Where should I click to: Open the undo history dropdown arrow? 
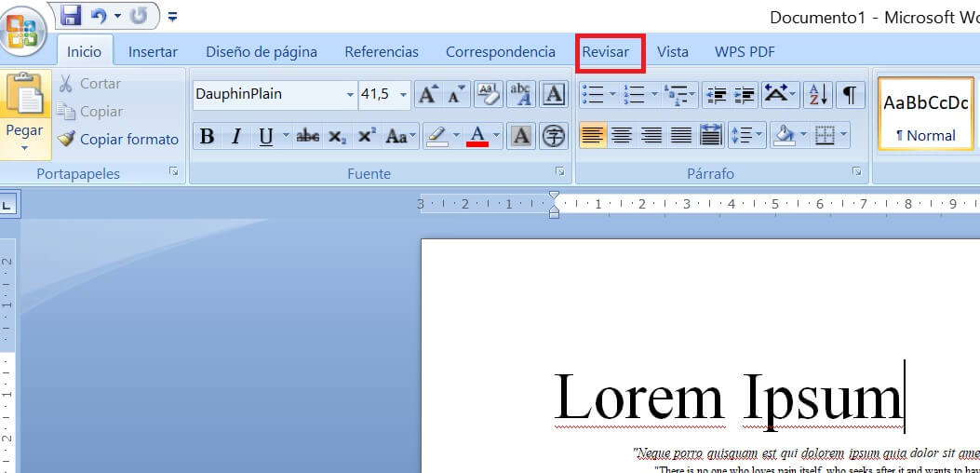click(x=117, y=16)
